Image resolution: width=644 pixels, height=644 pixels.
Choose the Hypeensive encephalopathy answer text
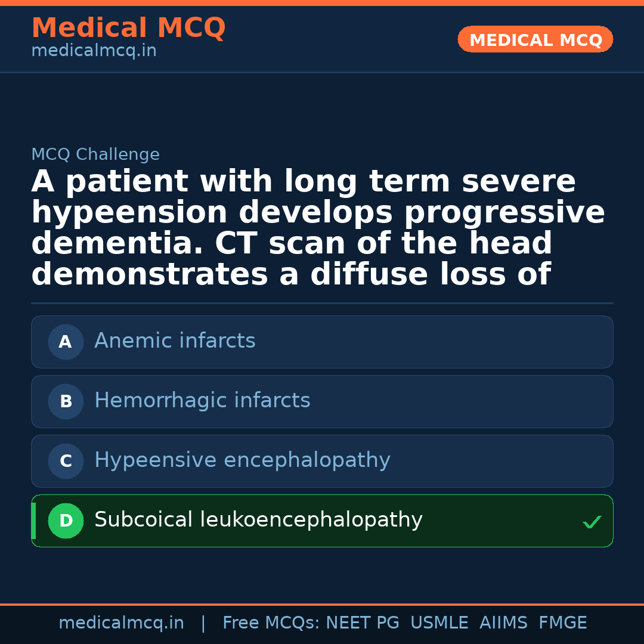(242, 460)
